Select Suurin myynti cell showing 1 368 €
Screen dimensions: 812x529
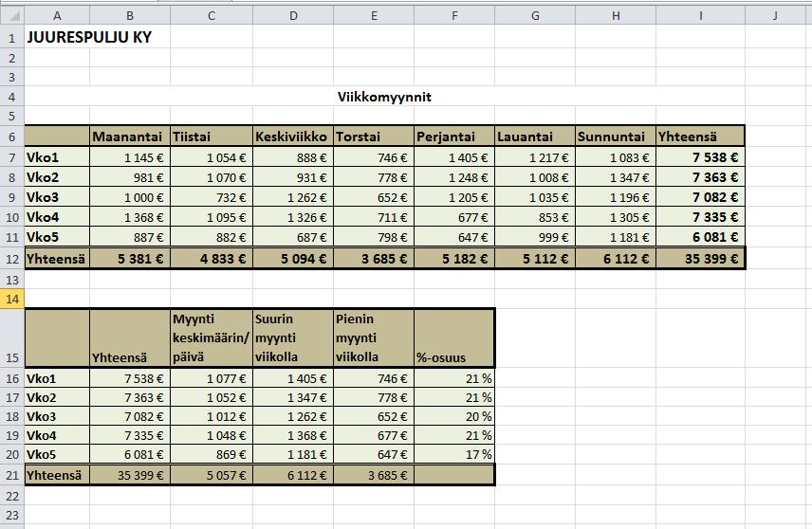pos(293,435)
